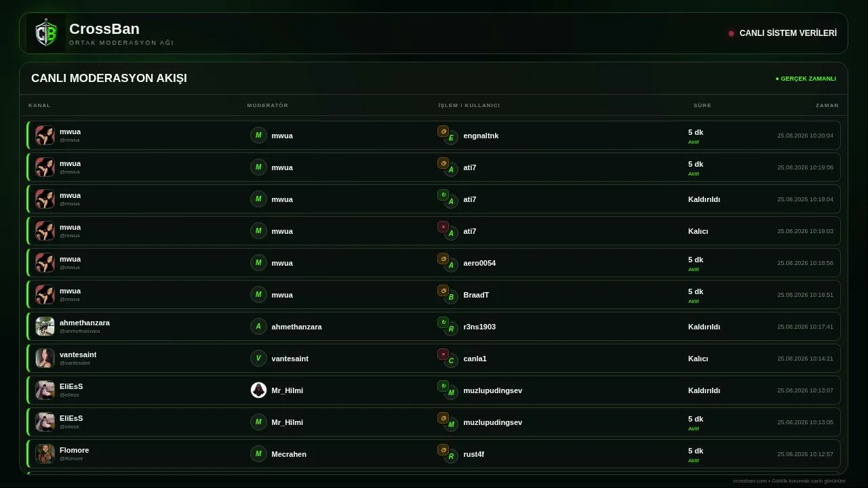Open the ahmethanzara channel thumbnail
Image resolution: width=868 pixels, height=488 pixels.
tap(45, 327)
